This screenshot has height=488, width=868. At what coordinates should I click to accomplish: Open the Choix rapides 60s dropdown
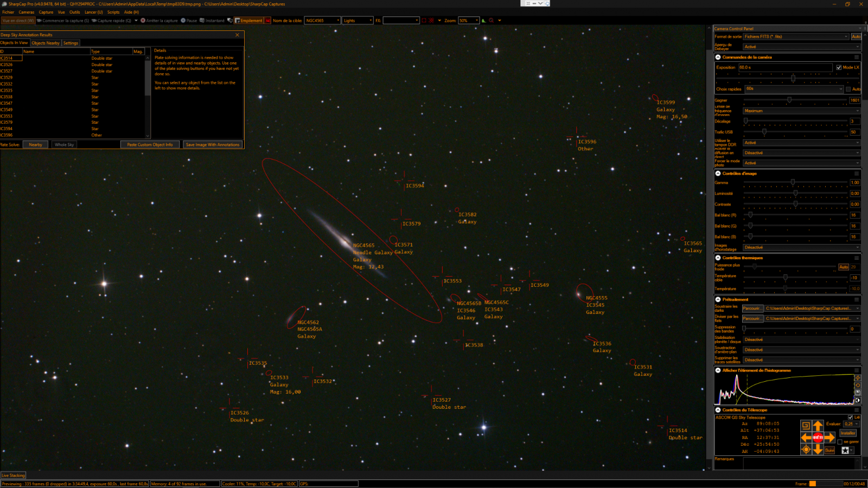coord(794,88)
